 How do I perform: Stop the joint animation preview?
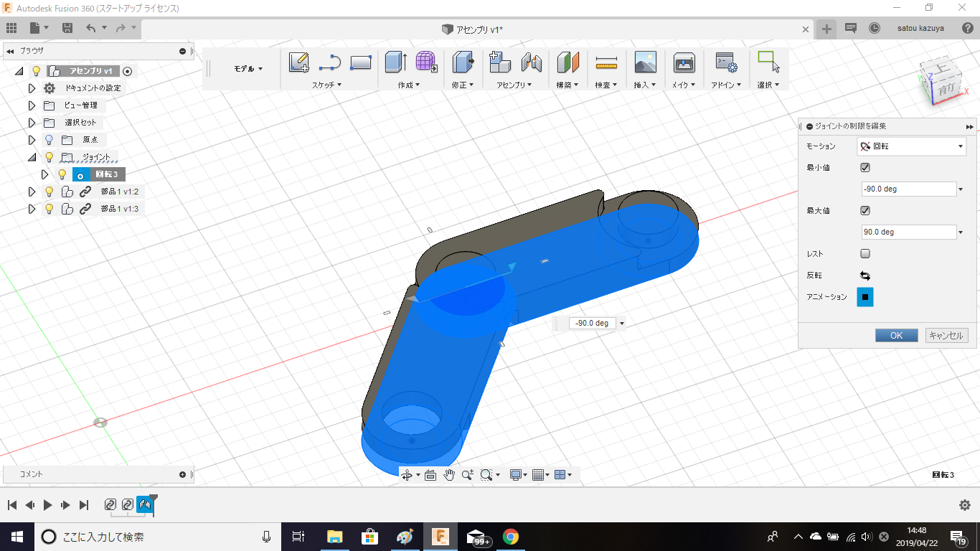pyautogui.click(x=865, y=297)
